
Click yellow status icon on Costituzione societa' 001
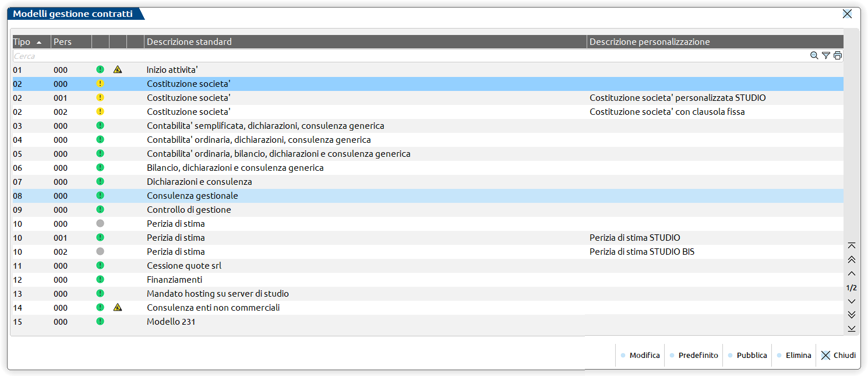100,98
